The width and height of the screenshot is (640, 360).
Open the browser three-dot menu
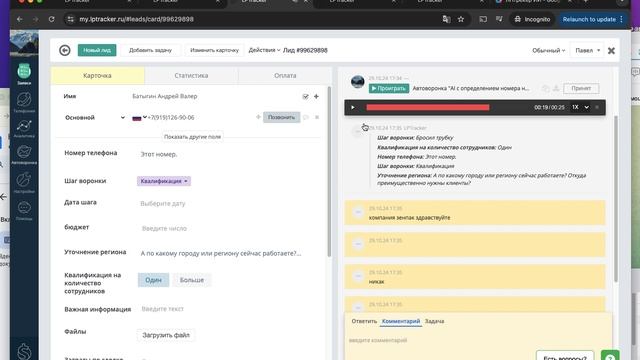622,19
